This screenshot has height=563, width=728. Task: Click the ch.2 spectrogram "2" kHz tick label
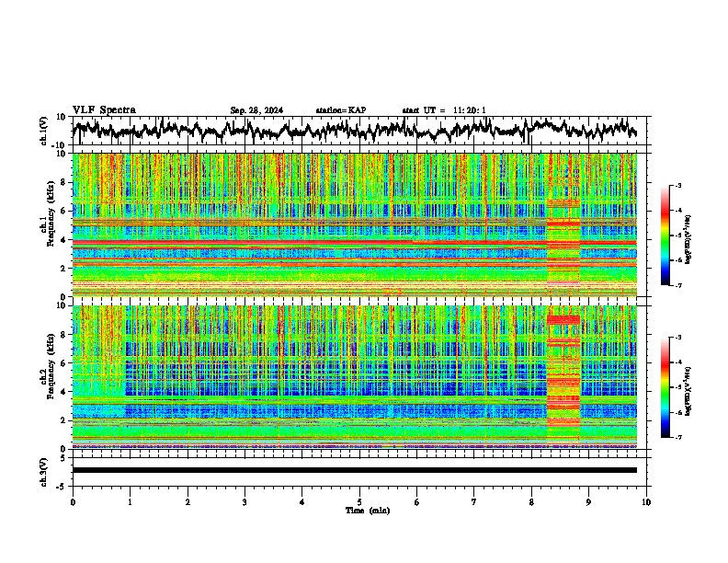pos(63,420)
